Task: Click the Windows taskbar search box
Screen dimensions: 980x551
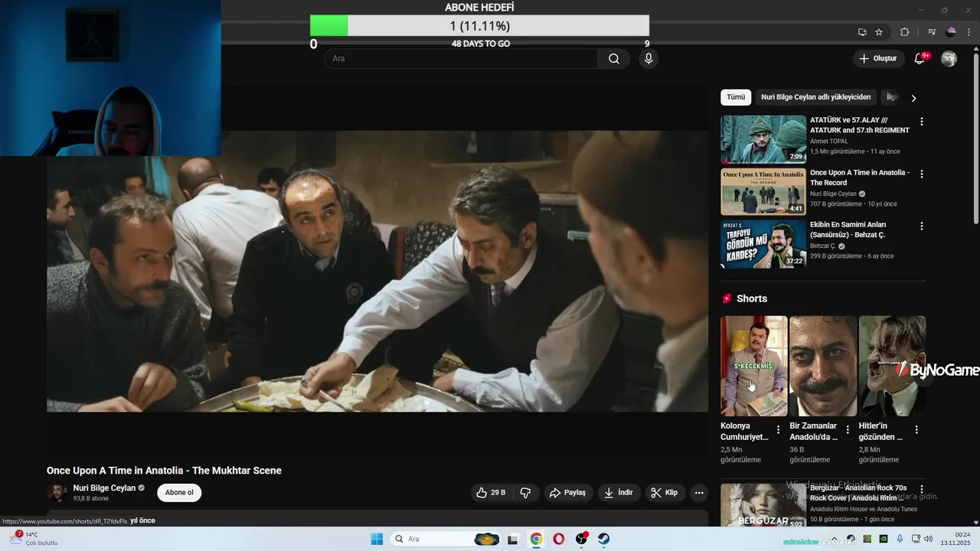Action: pyautogui.click(x=446, y=539)
